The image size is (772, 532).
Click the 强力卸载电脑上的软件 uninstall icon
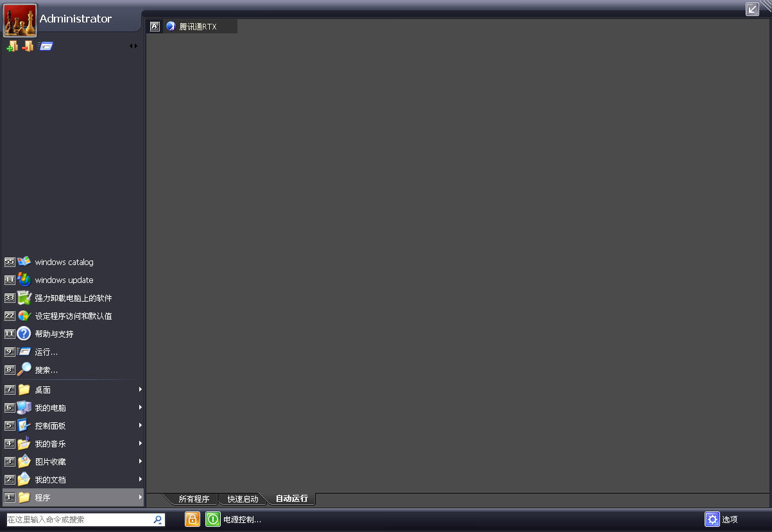(24, 298)
